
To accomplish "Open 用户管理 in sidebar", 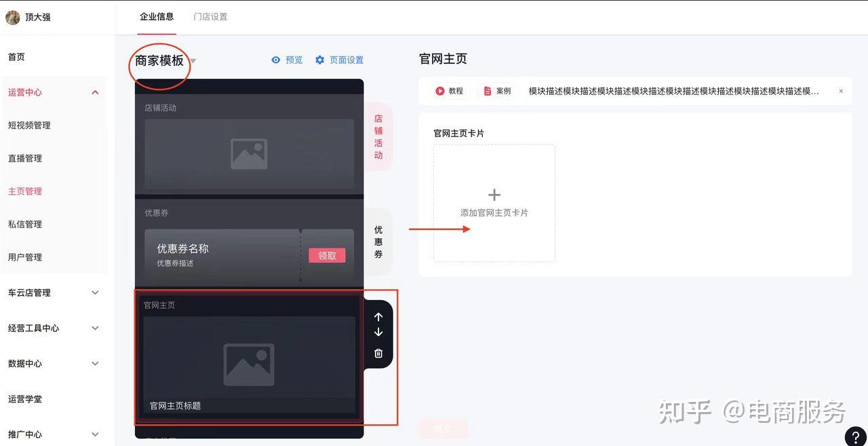I will coord(25,257).
